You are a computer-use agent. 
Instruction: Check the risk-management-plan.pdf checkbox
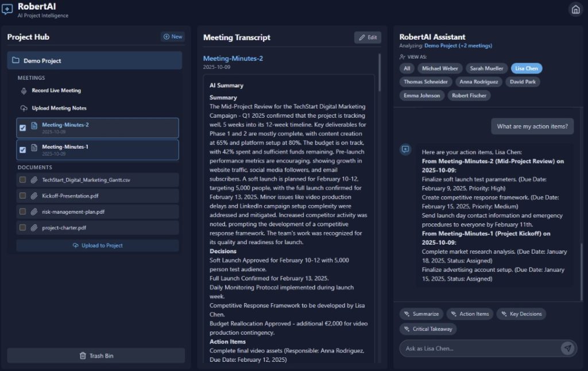coord(22,212)
